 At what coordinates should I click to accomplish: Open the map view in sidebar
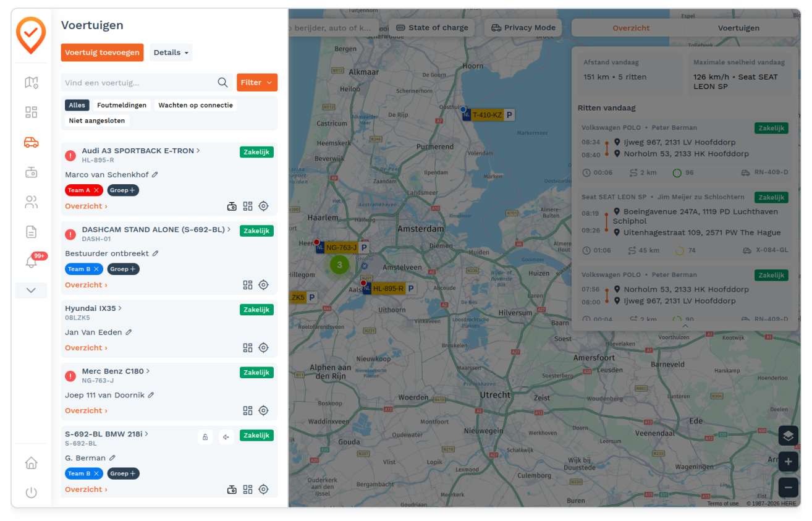pos(31,82)
